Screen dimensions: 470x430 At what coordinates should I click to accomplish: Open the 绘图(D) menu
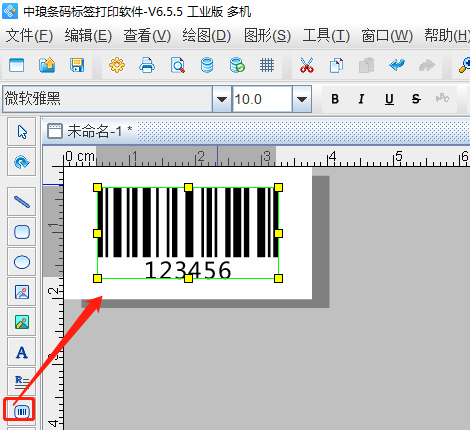click(206, 35)
